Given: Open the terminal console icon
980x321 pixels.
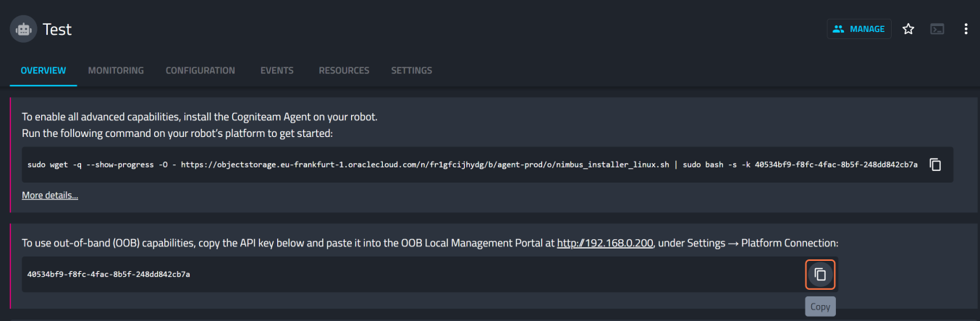Looking at the screenshot, I should [937, 29].
